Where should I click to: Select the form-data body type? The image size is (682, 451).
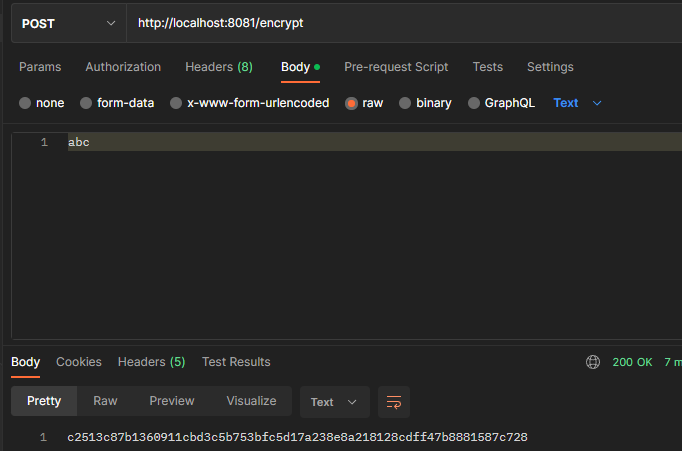coord(117,103)
